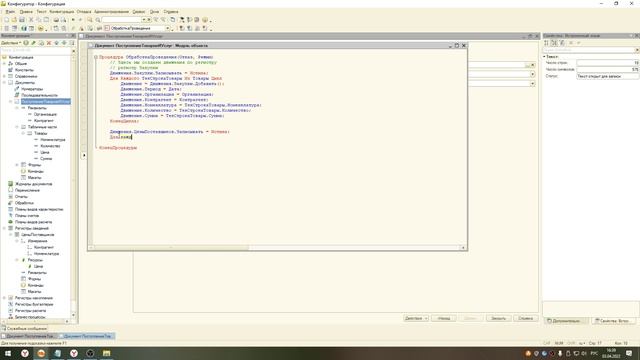
Task: Click the Cut toolbar icon
Action: [31, 20]
